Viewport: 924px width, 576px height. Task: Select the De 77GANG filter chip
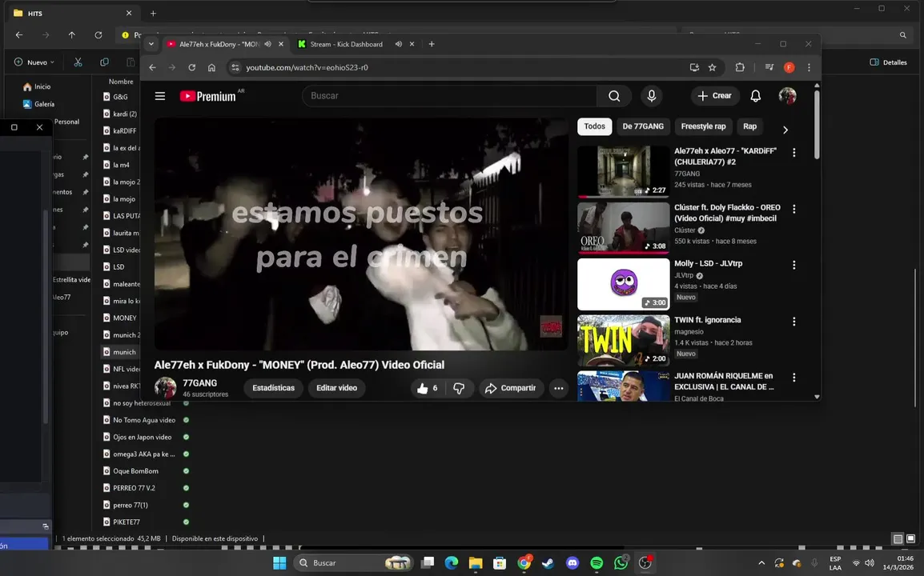(x=643, y=126)
